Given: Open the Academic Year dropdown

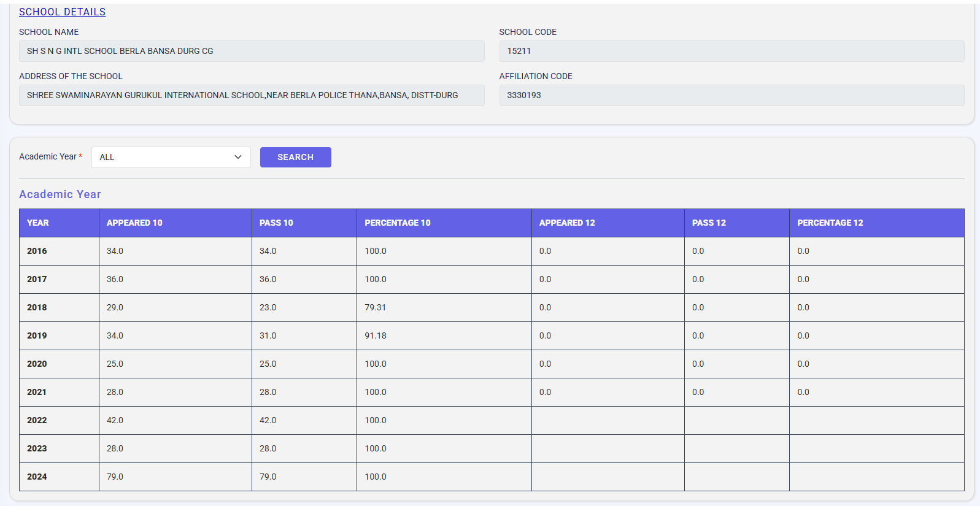Looking at the screenshot, I should pyautogui.click(x=171, y=157).
